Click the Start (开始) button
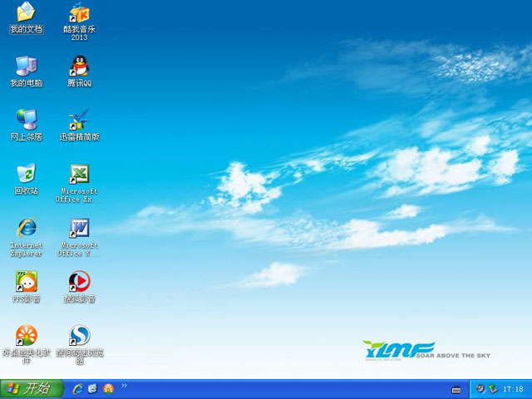 pyautogui.click(x=31, y=389)
